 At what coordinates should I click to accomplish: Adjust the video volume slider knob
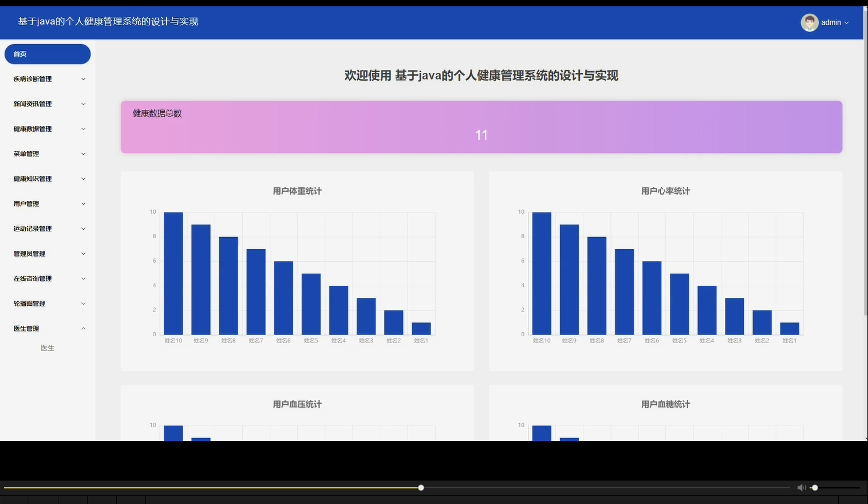click(x=815, y=487)
